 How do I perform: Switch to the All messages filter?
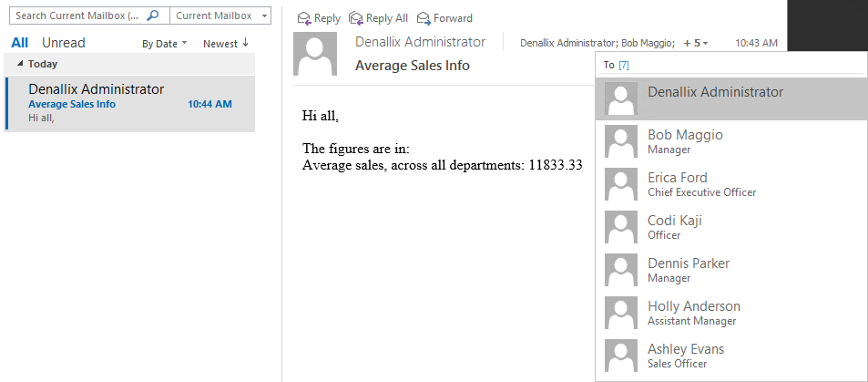pos(20,43)
